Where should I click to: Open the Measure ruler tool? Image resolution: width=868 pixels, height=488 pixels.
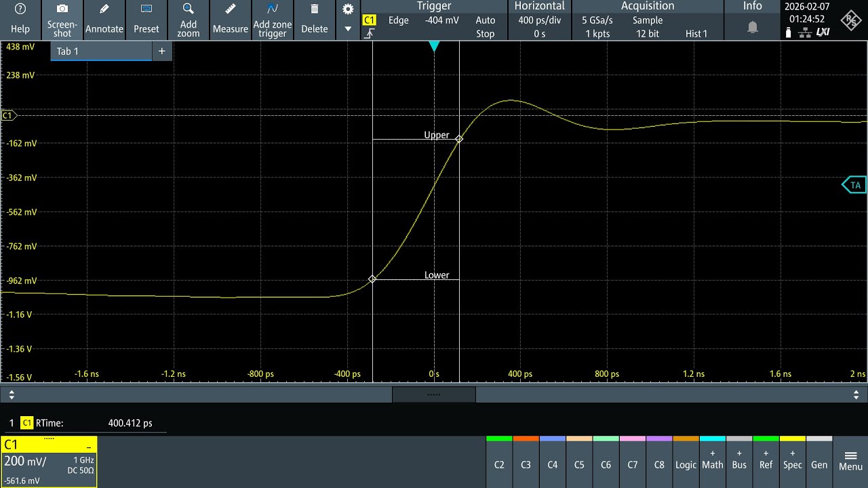[230, 19]
